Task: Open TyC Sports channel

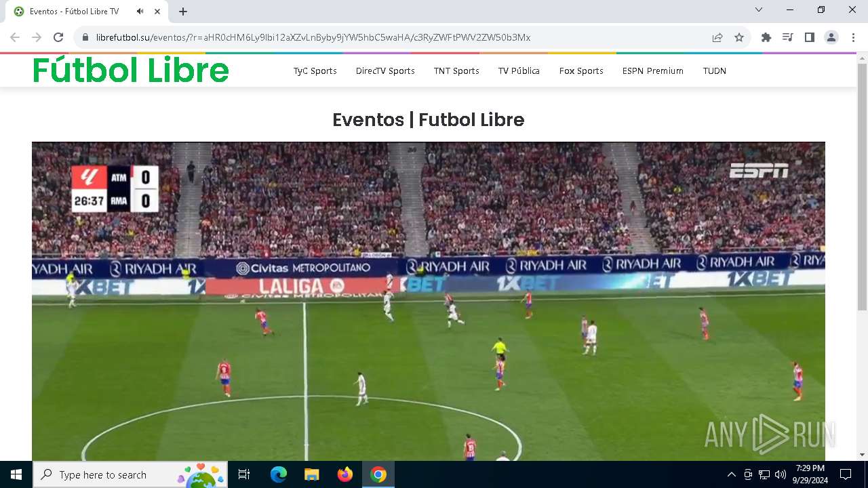Action: click(x=315, y=70)
